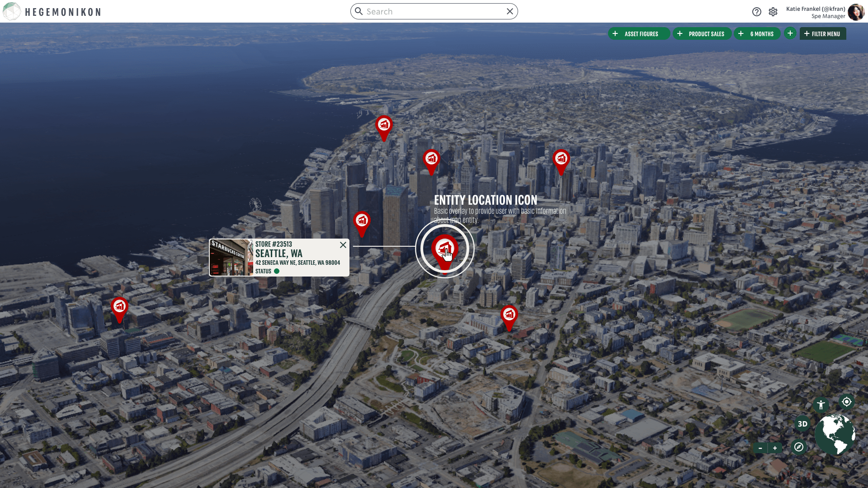The height and width of the screenshot is (488, 868).
Task: Click the Hegemonikon logo icon
Action: [12, 11]
